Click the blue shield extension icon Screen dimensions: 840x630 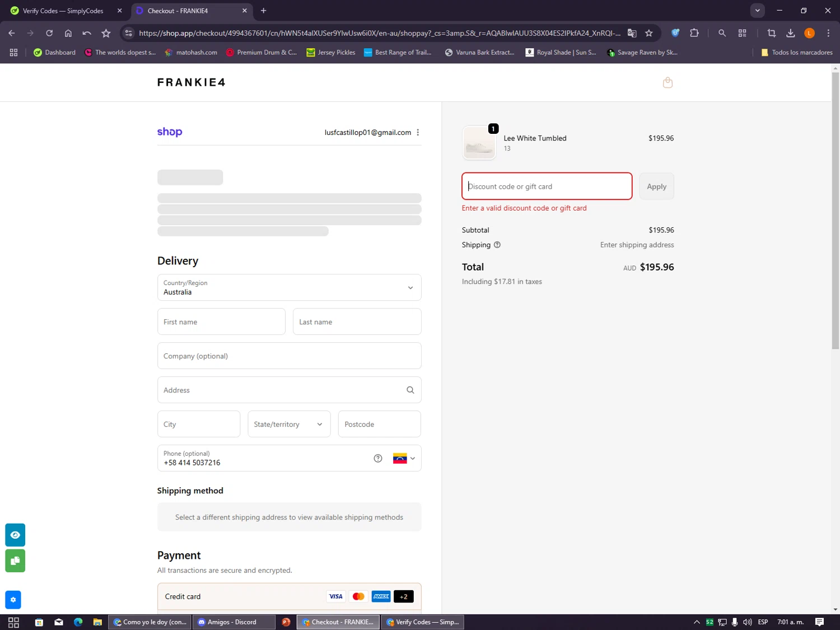click(675, 33)
